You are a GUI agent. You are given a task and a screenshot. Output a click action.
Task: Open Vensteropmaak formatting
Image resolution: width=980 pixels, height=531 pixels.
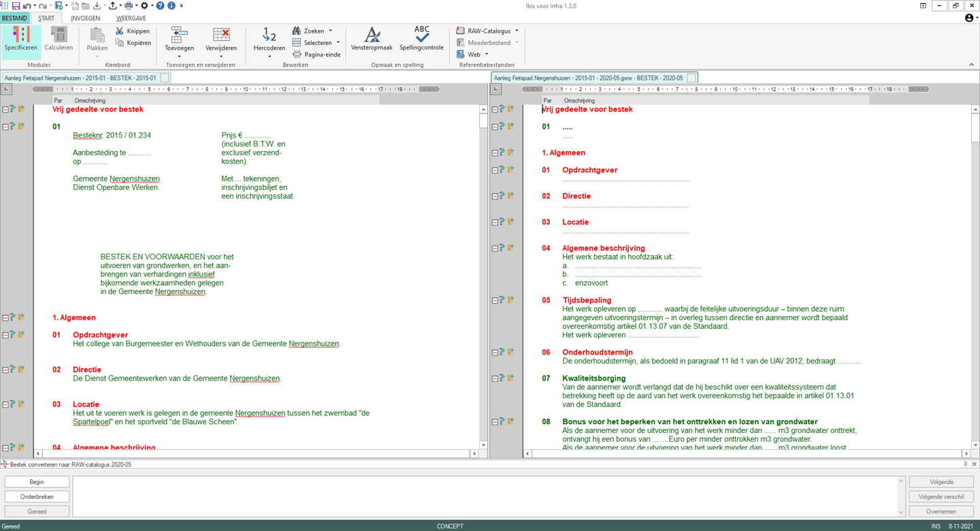point(372,39)
